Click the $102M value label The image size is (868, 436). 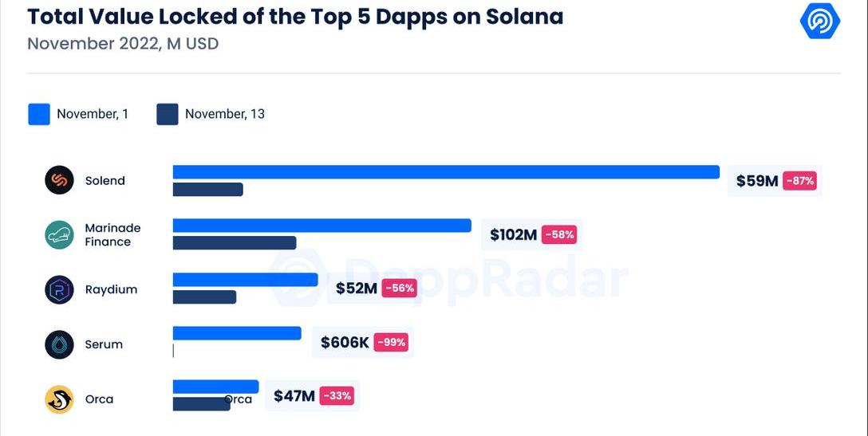point(513,234)
